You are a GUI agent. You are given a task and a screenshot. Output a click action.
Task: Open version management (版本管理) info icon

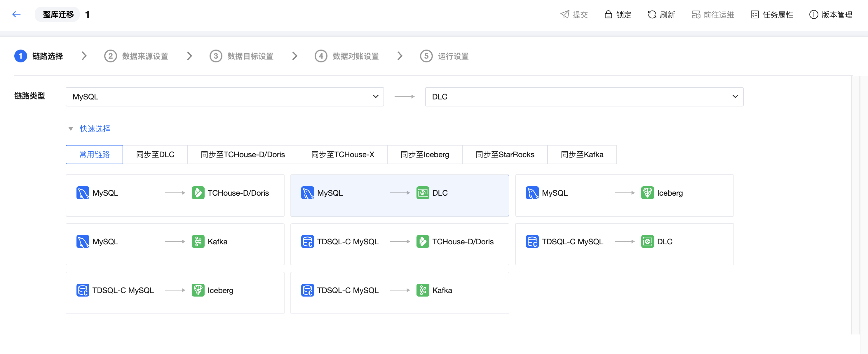point(813,15)
